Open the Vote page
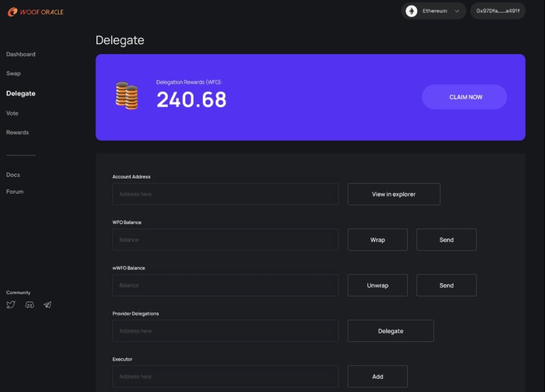This screenshot has height=392, width=545. click(x=12, y=113)
